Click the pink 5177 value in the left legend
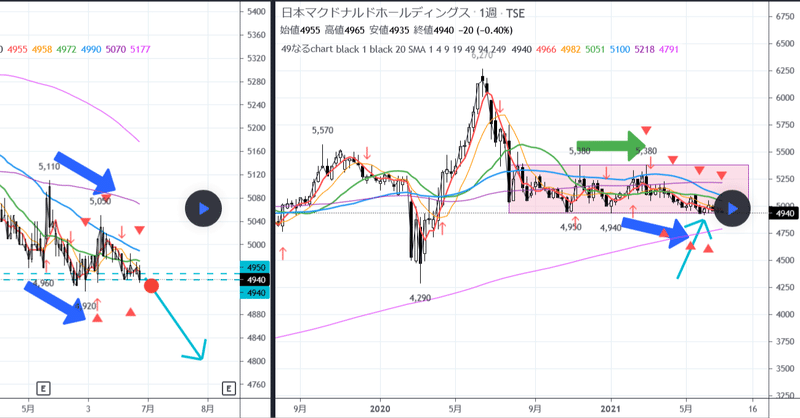 140,50
